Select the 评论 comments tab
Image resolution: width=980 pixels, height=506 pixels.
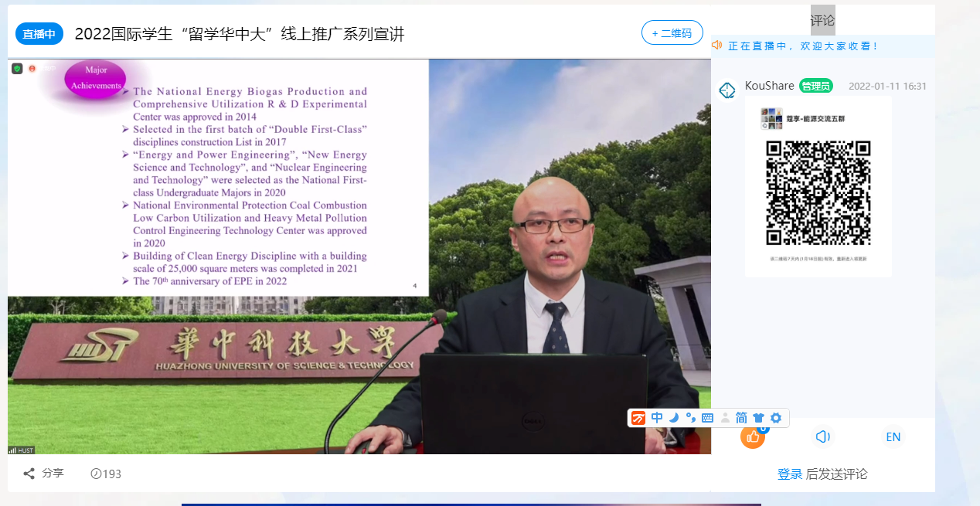click(x=822, y=20)
